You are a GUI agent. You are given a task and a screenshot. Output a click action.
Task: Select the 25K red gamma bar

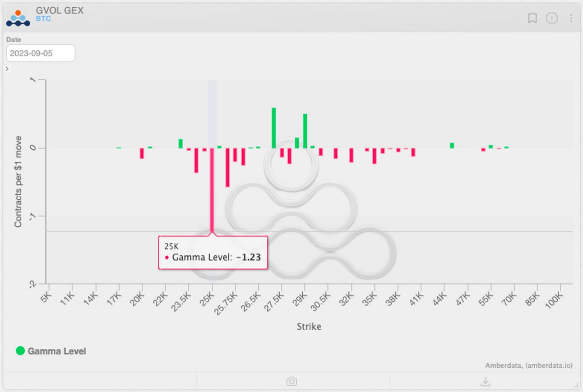[x=212, y=189]
